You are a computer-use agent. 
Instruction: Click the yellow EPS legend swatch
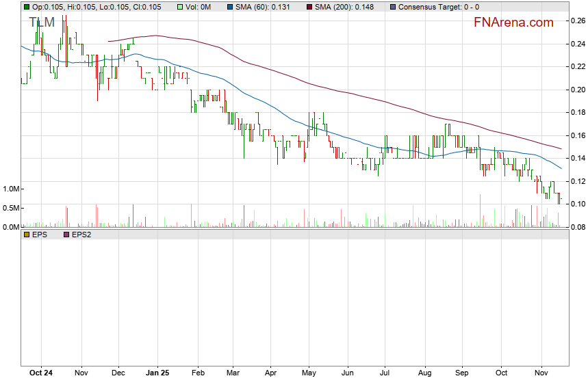(27, 235)
